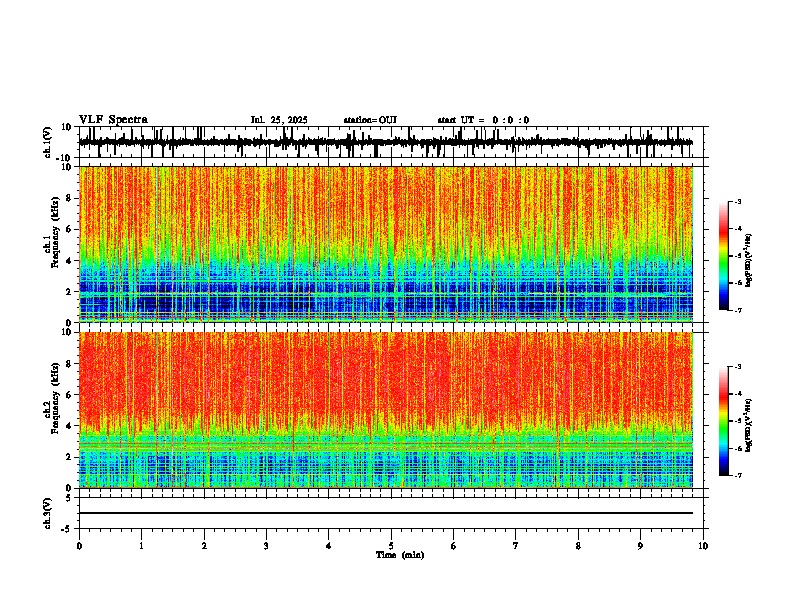Click inside the ch.2 spectrogram panel
Screen dimensions: 792x612
coord(385,410)
